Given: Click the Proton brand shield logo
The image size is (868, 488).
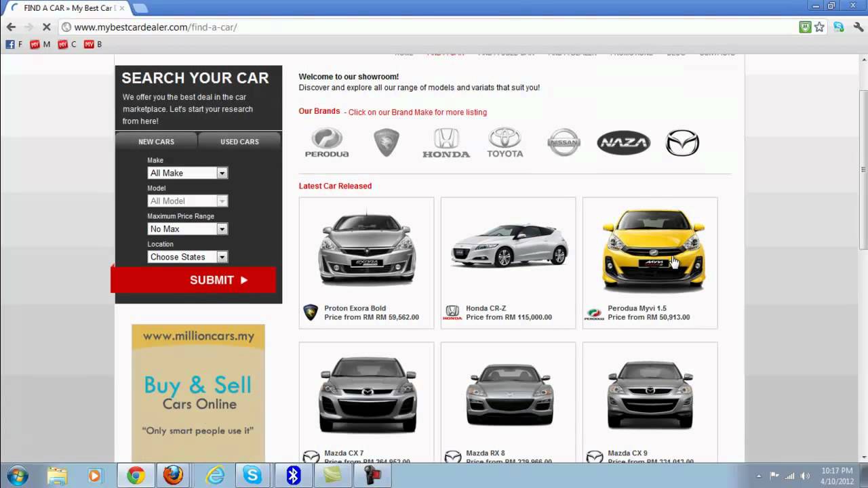Looking at the screenshot, I should coord(387,143).
